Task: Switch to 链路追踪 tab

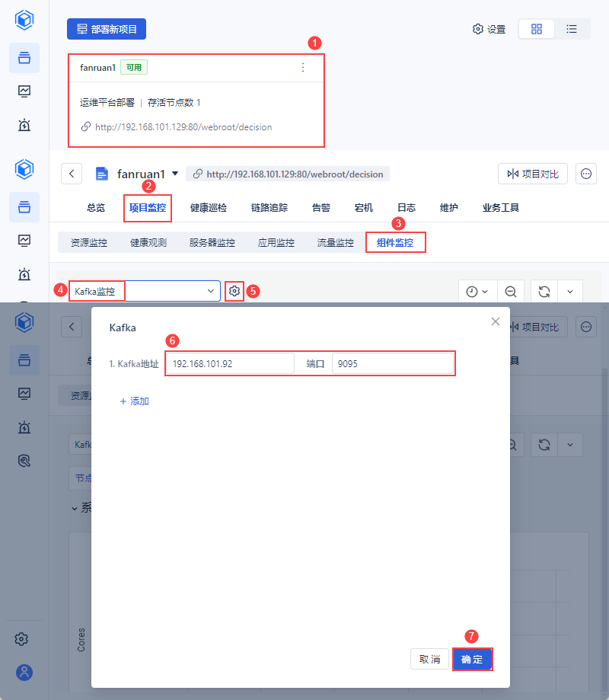Action: tap(269, 208)
